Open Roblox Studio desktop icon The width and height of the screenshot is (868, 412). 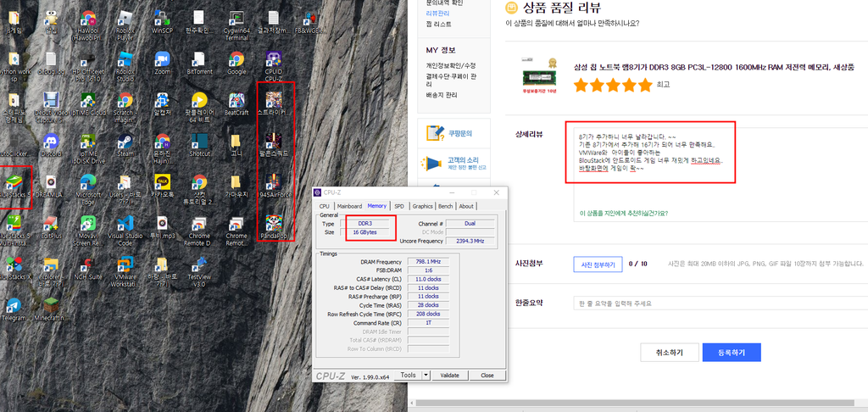[125, 66]
